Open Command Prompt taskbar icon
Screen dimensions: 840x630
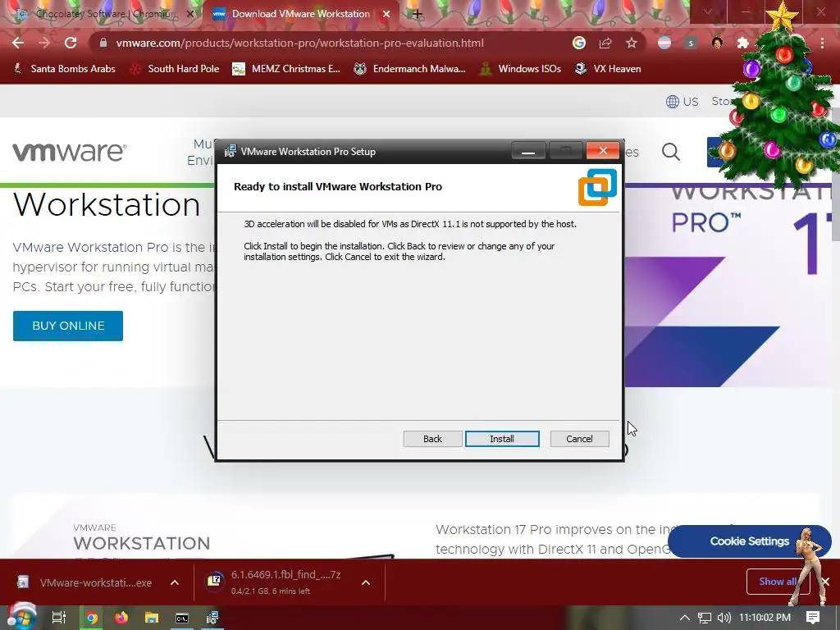(x=182, y=618)
